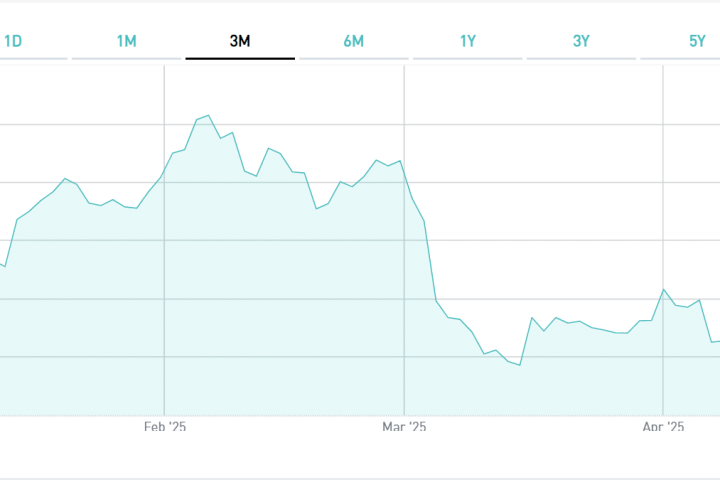Switch chart to 3Y range
Viewport: 720px width, 480px height.
point(581,41)
